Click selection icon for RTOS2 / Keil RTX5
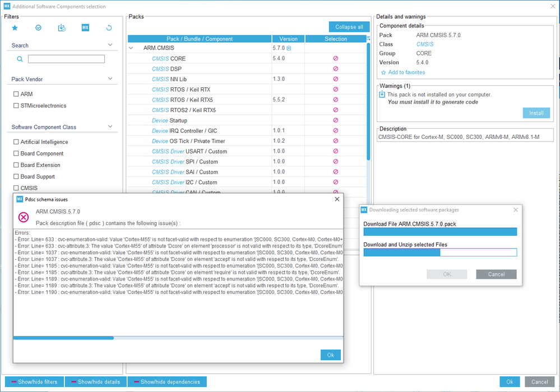This screenshot has height=392, width=560. [336, 110]
